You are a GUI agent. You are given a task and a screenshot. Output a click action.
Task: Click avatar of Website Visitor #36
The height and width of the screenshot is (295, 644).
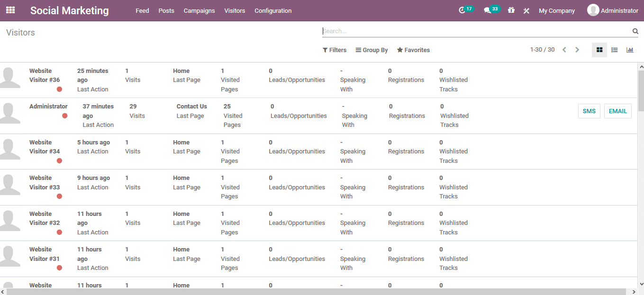point(9,78)
